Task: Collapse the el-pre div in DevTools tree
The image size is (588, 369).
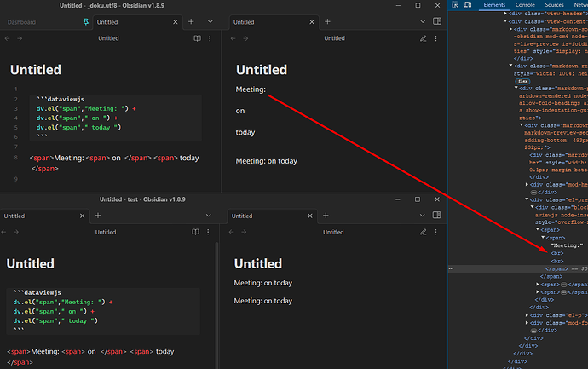Action: (527, 199)
